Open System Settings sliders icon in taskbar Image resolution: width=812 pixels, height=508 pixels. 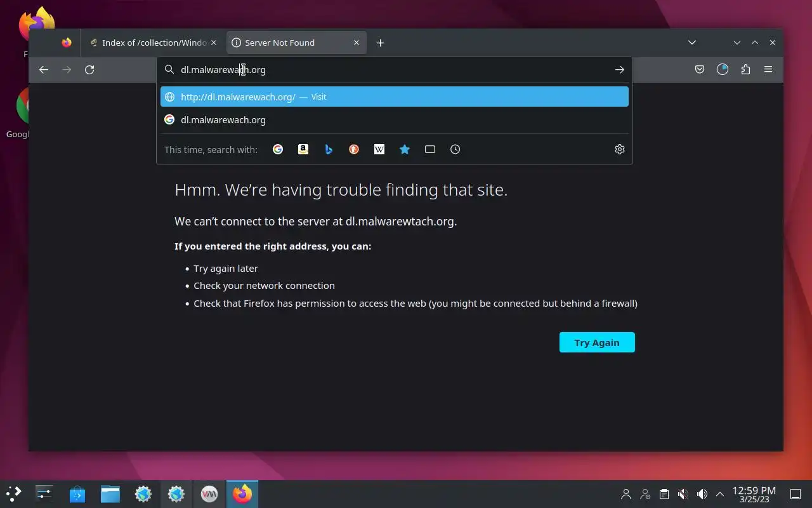coord(44,493)
